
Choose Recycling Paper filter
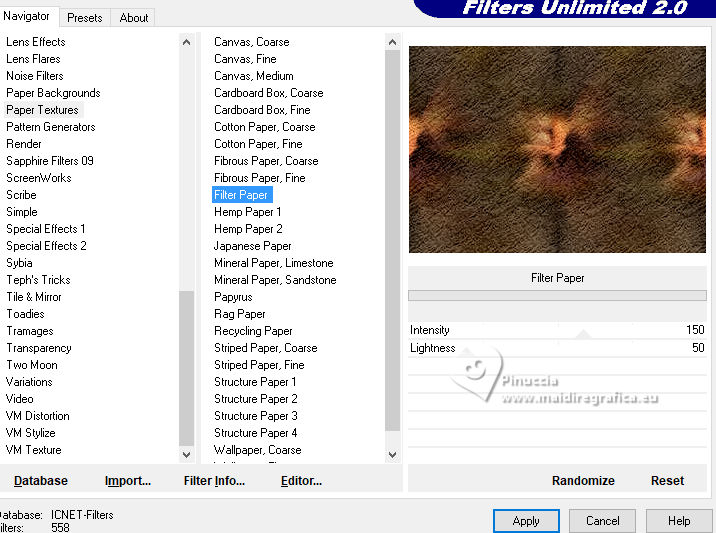253,331
